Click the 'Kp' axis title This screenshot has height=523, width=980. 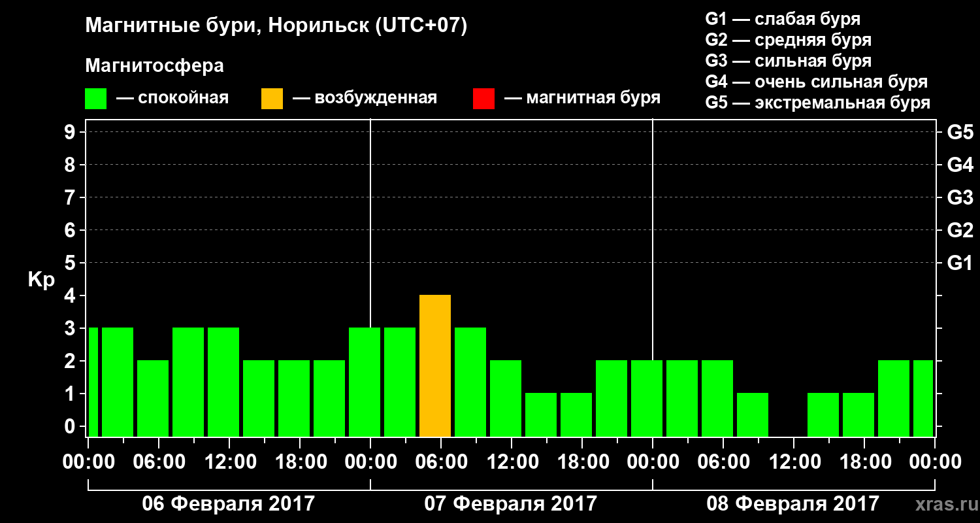(x=41, y=280)
